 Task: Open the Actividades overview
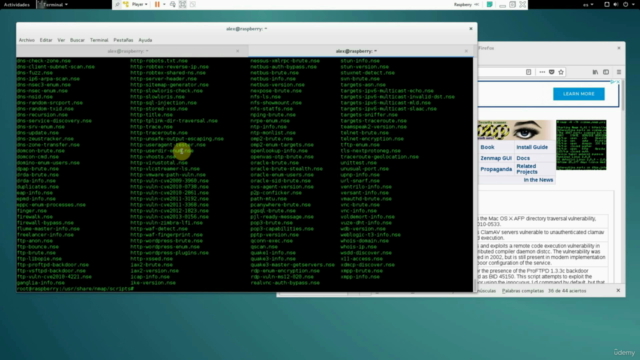tap(17, 4)
